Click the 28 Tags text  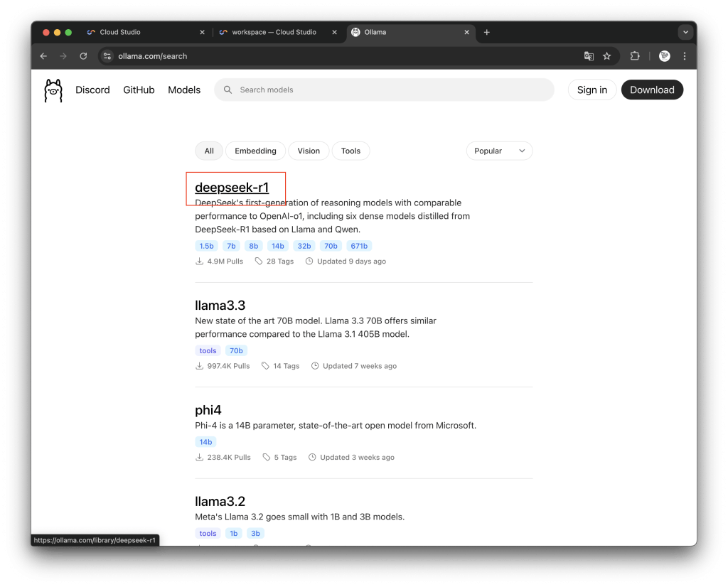[280, 262]
